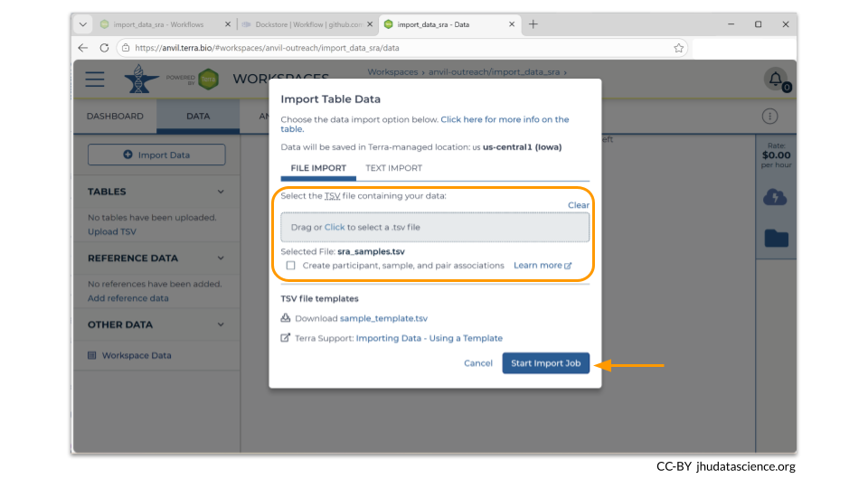Click the external link icon beside Terra Support

coord(285,337)
